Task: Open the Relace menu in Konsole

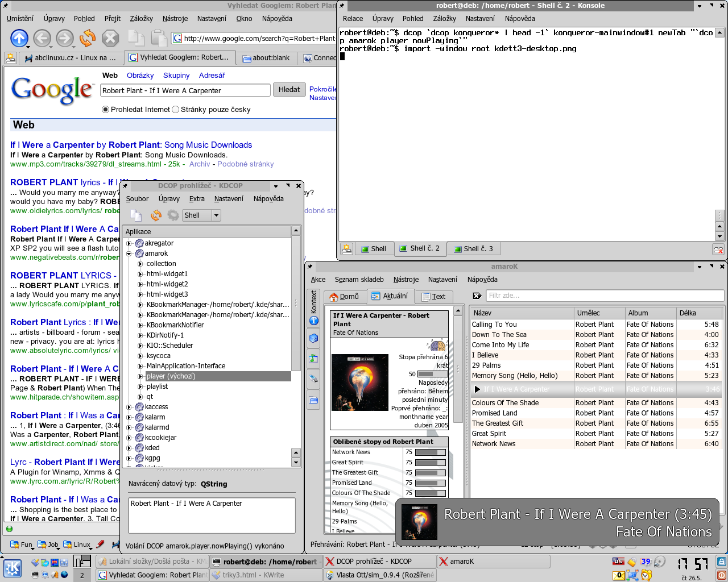Action: (353, 18)
